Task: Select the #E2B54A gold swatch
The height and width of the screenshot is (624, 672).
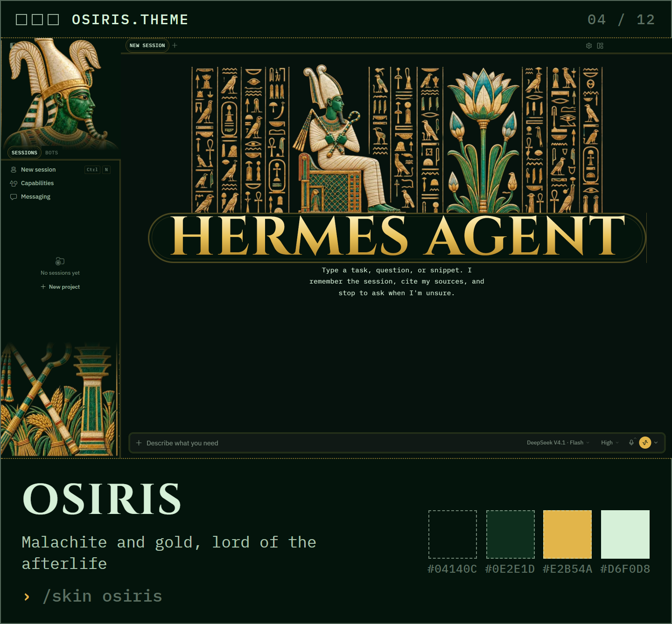Action: [x=567, y=534]
